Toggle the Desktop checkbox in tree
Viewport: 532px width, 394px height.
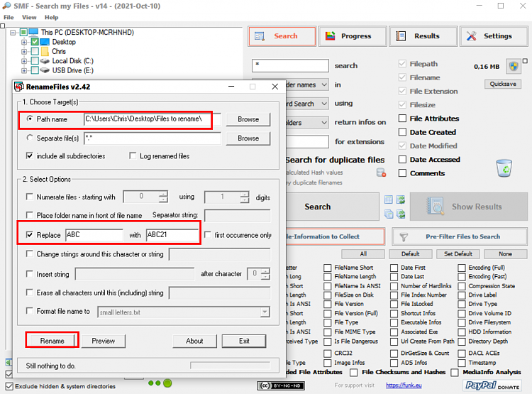[x=35, y=42]
